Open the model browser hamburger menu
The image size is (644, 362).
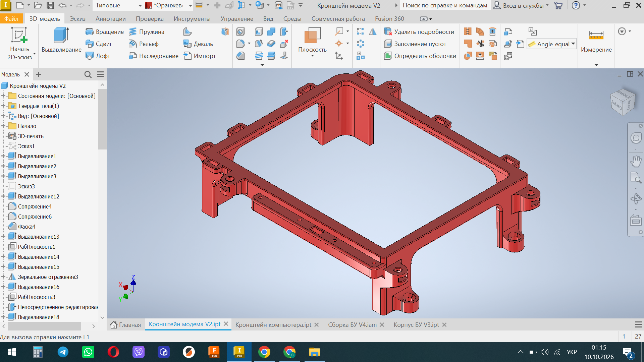[100, 74]
